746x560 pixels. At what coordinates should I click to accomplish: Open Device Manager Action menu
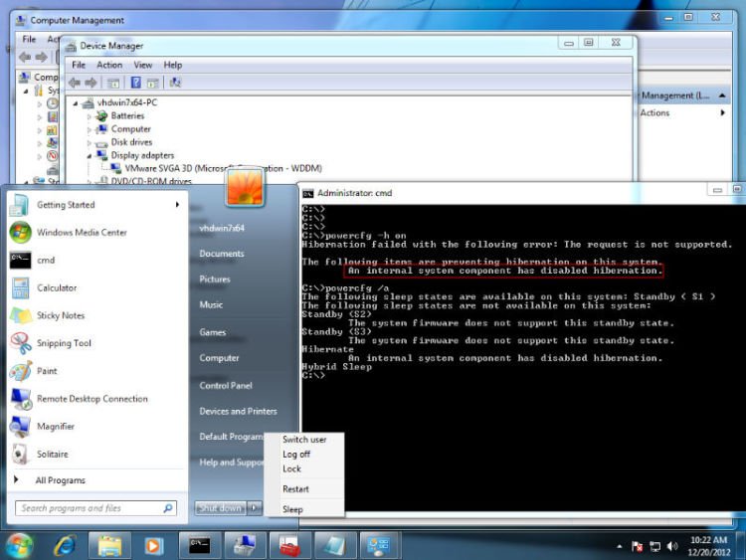point(109,66)
